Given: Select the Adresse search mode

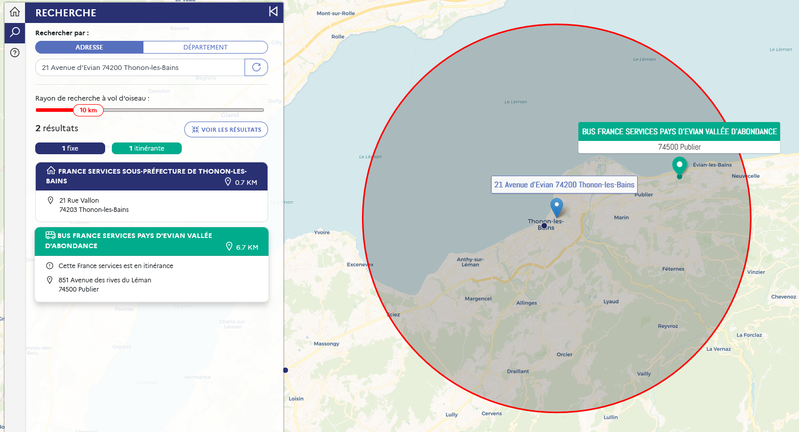Looking at the screenshot, I should pyautogui.click(x=90, y=47).
